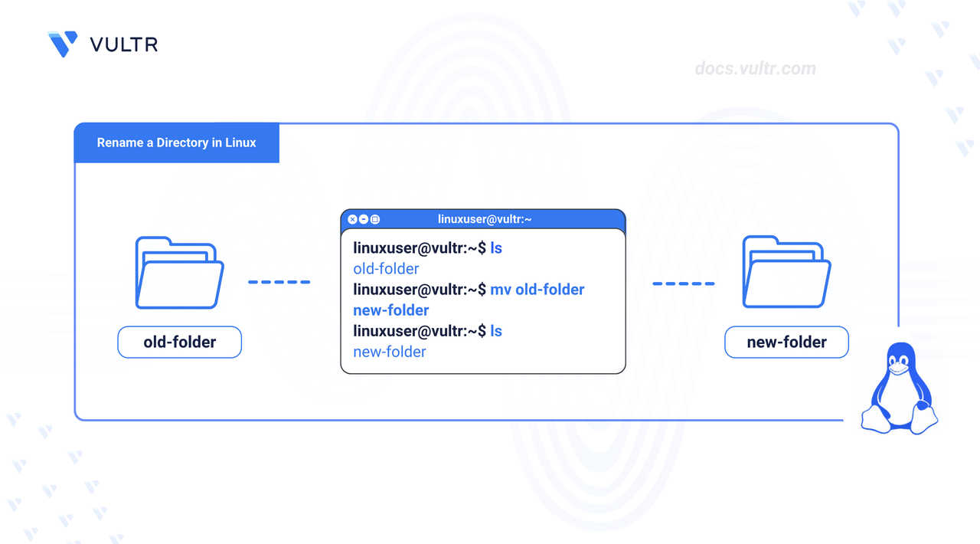Viewport: 980px width, 544px height.
Task: Click the VULTR wordmark text
Action: [x=124, y=44]
